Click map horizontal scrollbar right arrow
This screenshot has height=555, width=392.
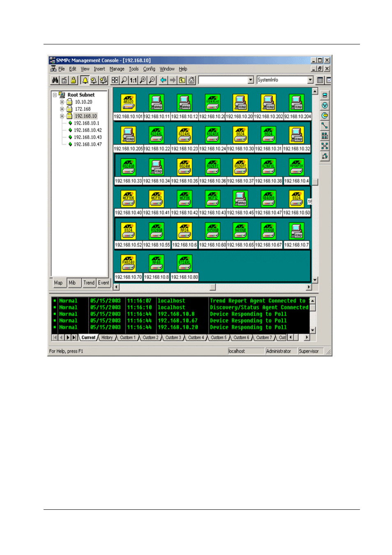(309, 287)
